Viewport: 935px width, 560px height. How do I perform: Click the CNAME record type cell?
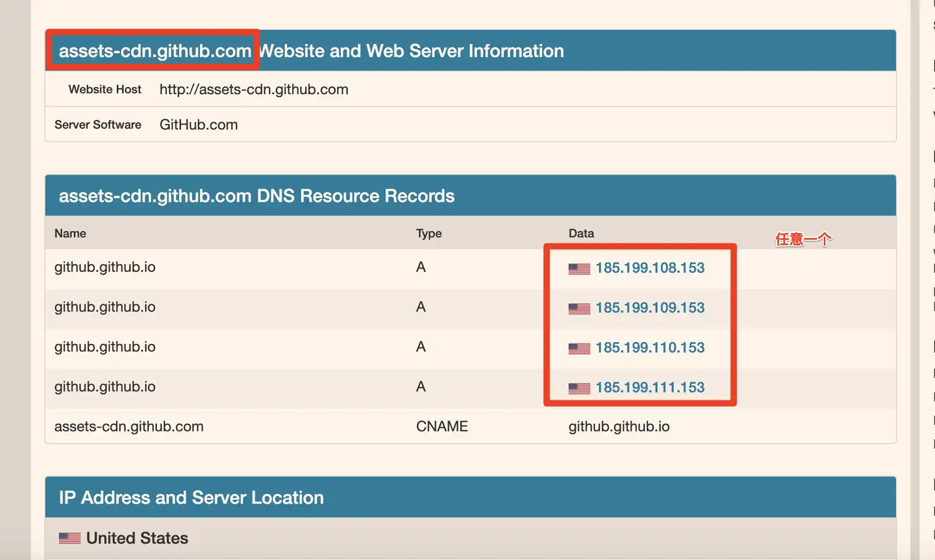pyautogui.click(x=442, y=426)
